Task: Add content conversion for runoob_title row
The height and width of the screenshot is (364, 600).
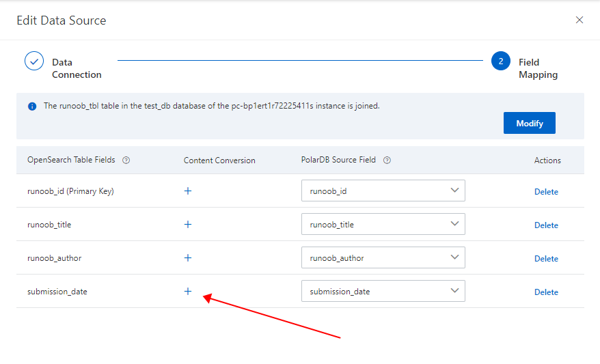Action: [188, 225]
